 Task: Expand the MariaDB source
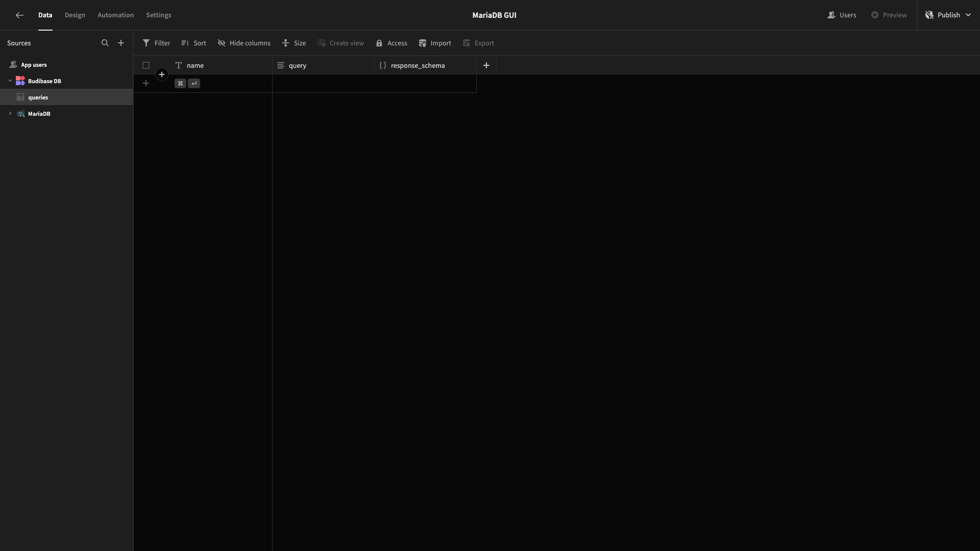(10, 114)
